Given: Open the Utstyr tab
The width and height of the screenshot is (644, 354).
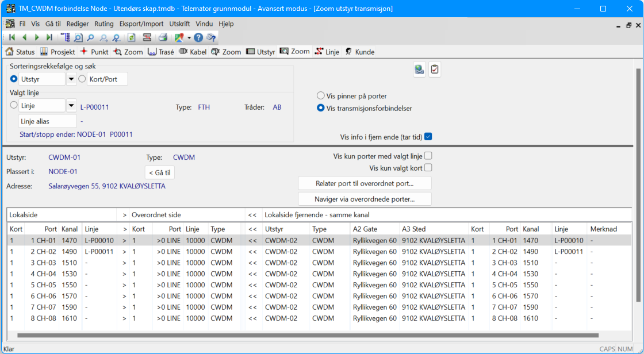Looking at the screenshot, I should click(260, 52).
